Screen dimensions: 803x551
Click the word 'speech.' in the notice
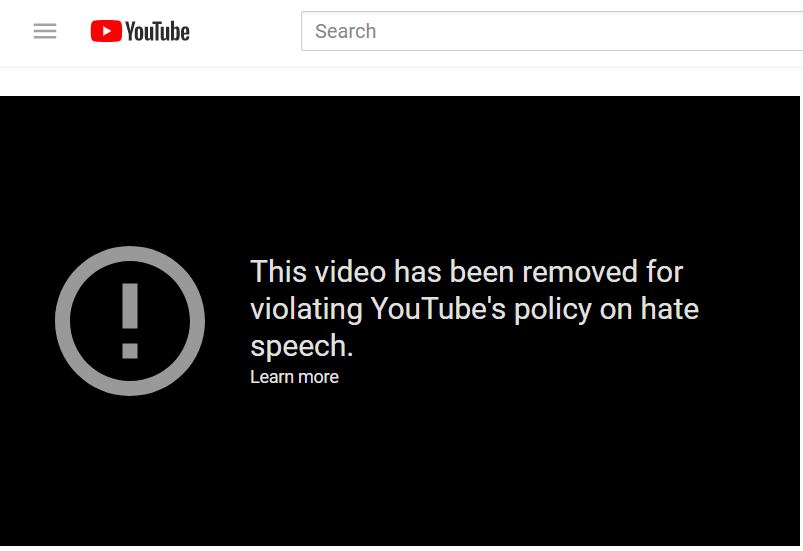(302, 347)
